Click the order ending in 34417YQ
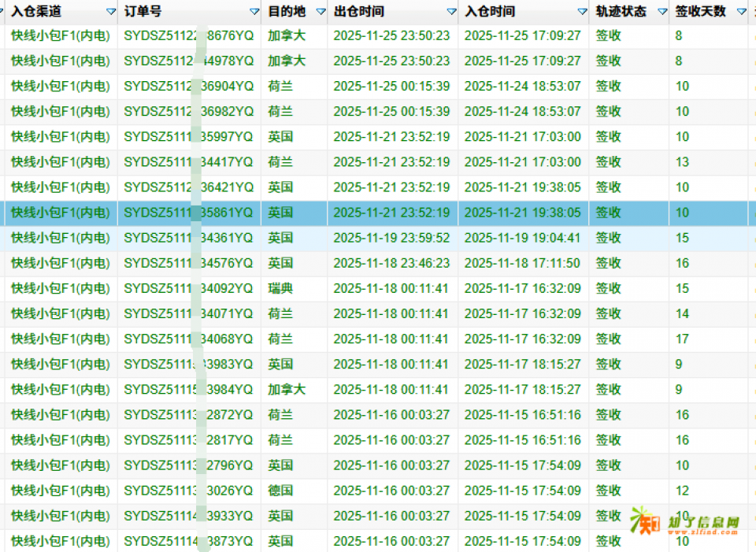 (x=189, y=162)
